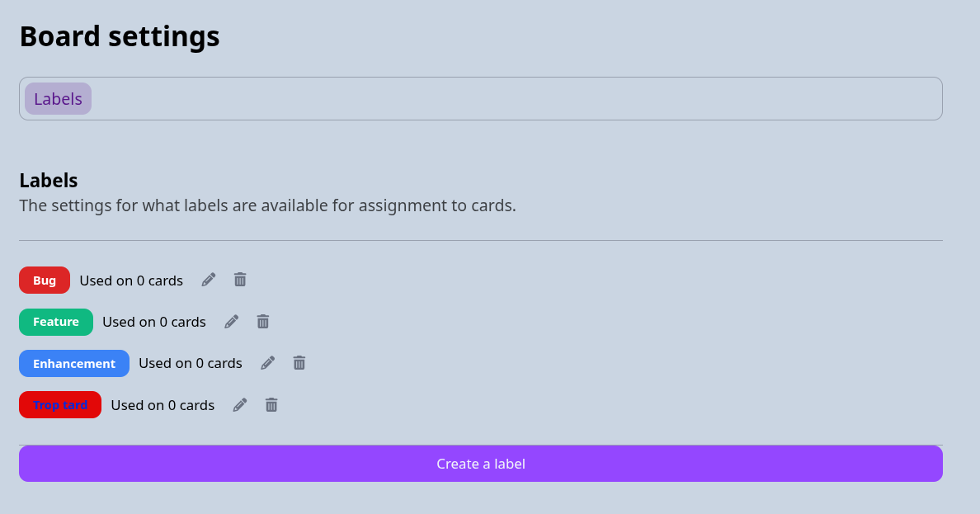The image size is (980, 514).
Task: Select the Labels settings tab
Action: coord(58,99)
